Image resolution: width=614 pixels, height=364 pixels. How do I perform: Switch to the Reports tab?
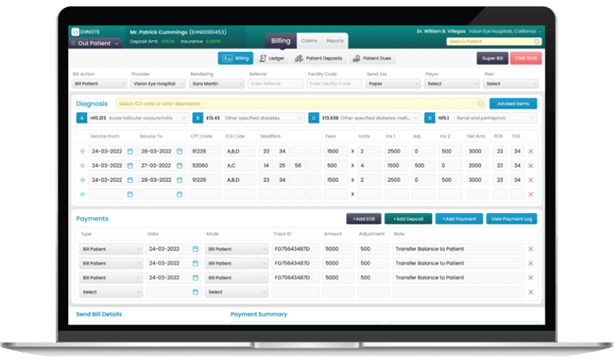(334, 41)
